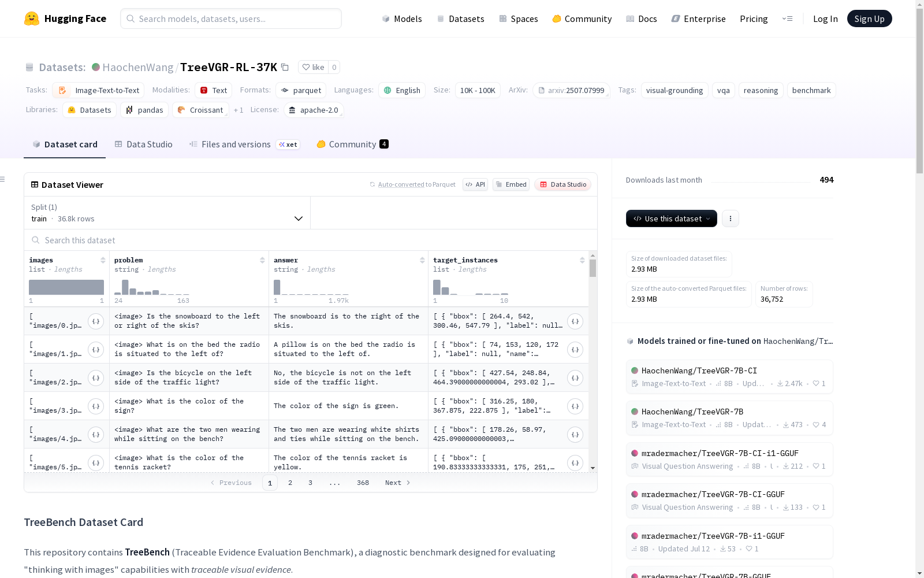Open the Pricing page

(x=754, y=18)
